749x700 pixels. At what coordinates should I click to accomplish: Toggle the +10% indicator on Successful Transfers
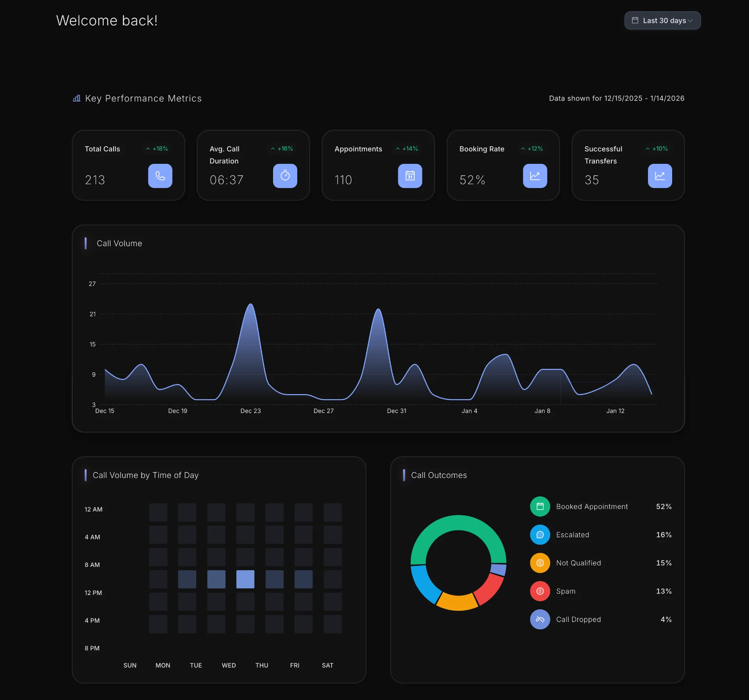(x=657, y=149)
